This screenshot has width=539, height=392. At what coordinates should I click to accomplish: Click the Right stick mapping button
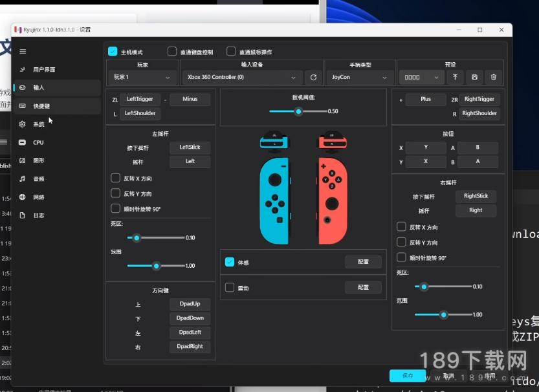(476, 210)
